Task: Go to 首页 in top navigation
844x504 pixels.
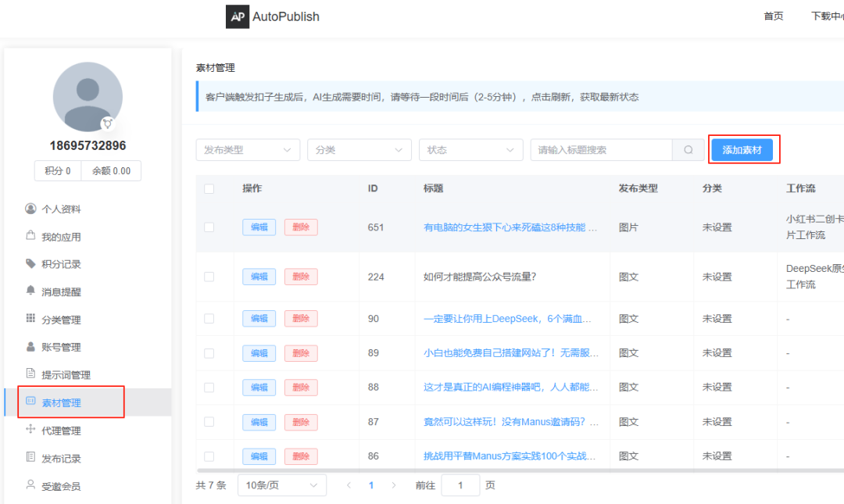Action: tap(774, 16)
